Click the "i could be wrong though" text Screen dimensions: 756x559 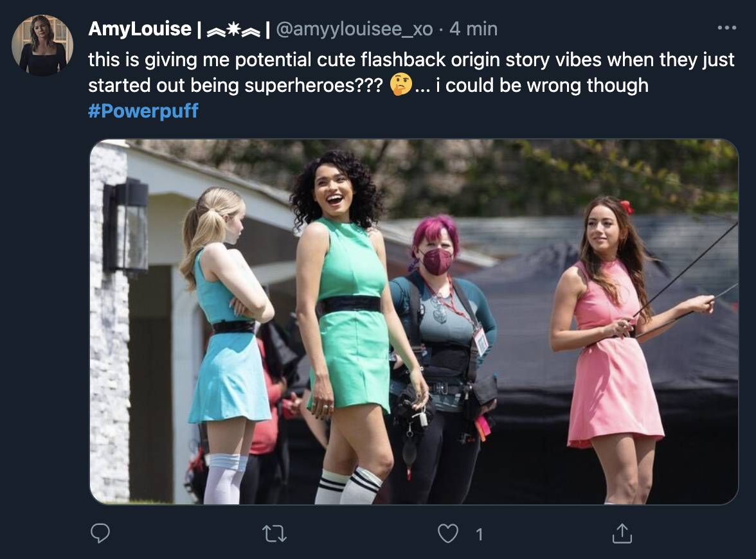tap(542, 85)
